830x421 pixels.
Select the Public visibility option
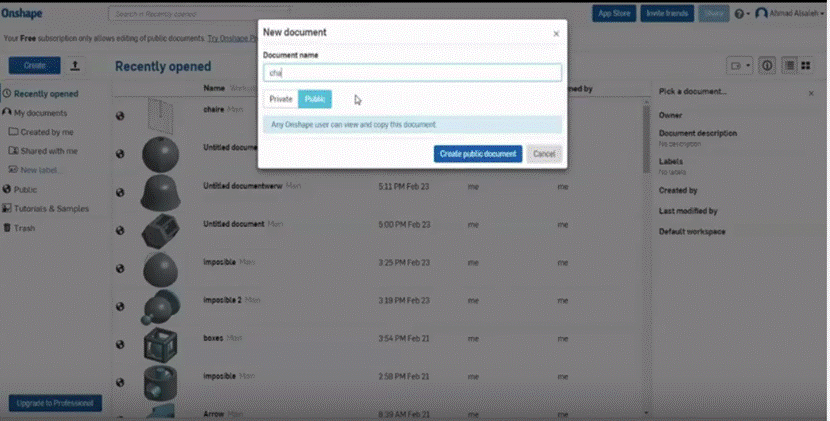point(314,99)
